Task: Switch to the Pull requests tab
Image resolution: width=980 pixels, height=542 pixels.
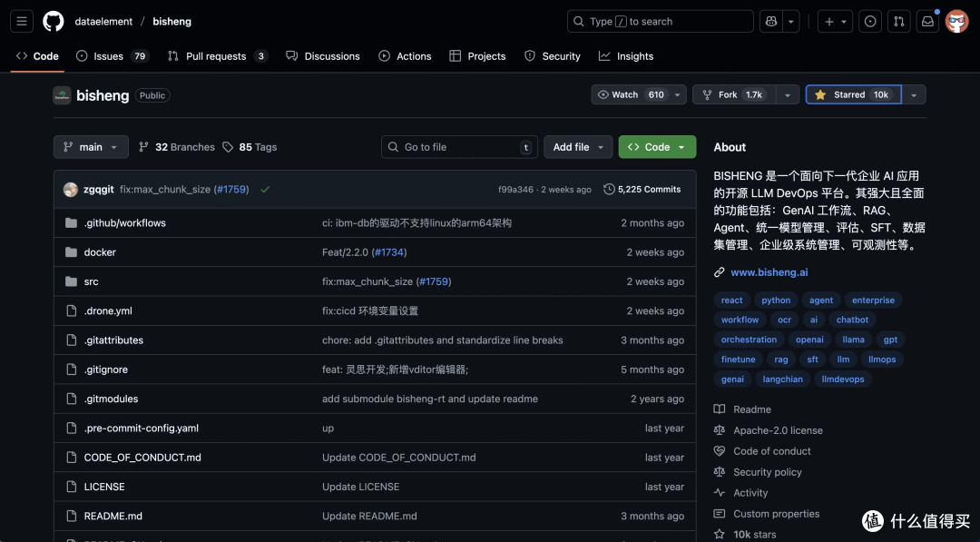Action: (218, 56)
